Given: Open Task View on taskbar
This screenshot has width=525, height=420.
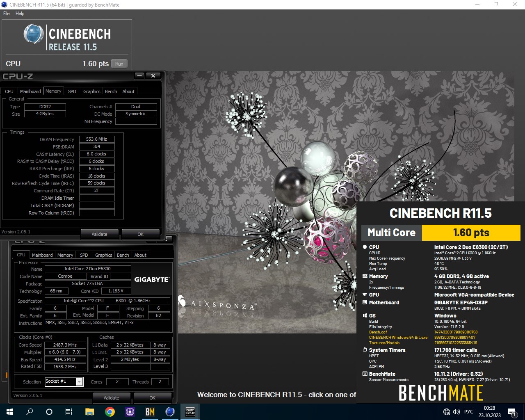Looking at the screenshot, I should 69,412.
